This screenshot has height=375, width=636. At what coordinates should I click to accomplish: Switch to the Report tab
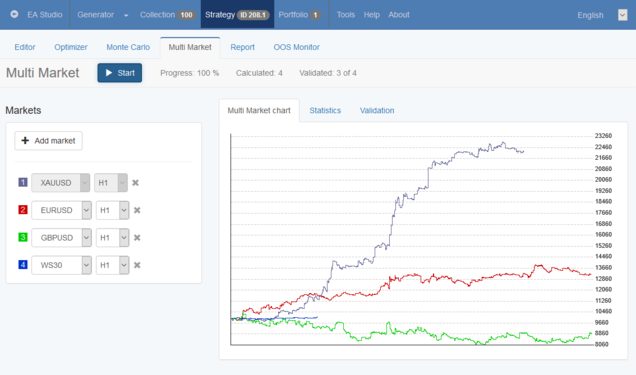tap(242, 47)
